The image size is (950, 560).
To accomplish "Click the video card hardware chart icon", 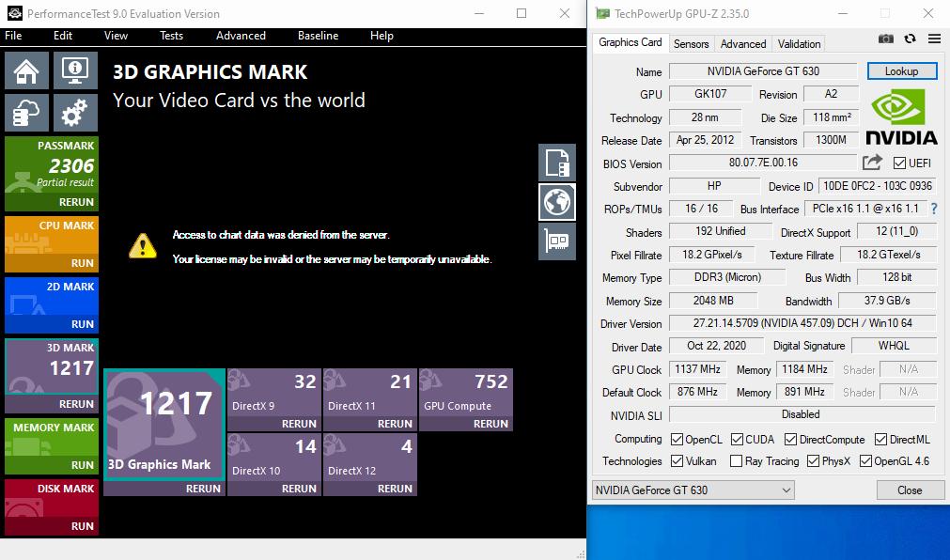I will (557, 241).
